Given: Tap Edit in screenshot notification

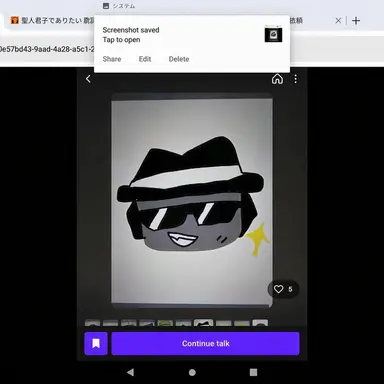Looking at the screenshot, I should 145,59.
